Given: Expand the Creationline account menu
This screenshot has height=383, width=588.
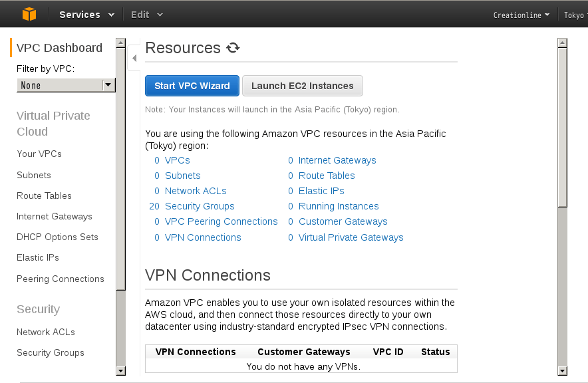Looking at the screenshot, I should pos(521,15).
